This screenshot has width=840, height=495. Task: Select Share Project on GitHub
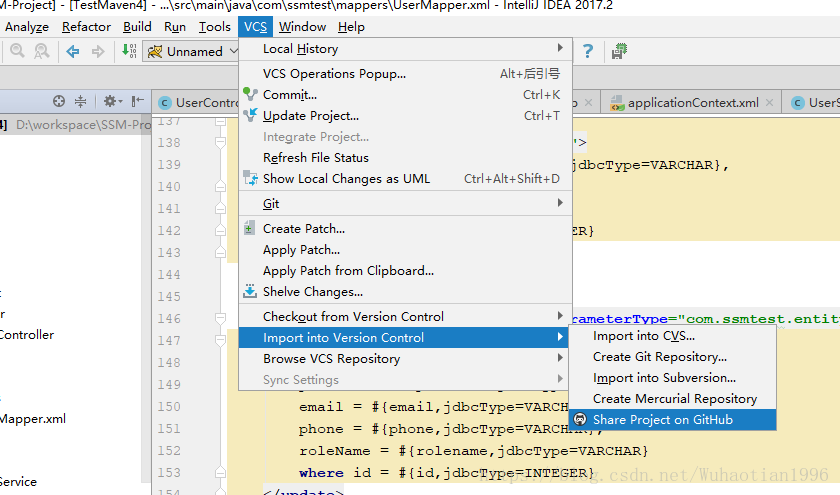672,419
